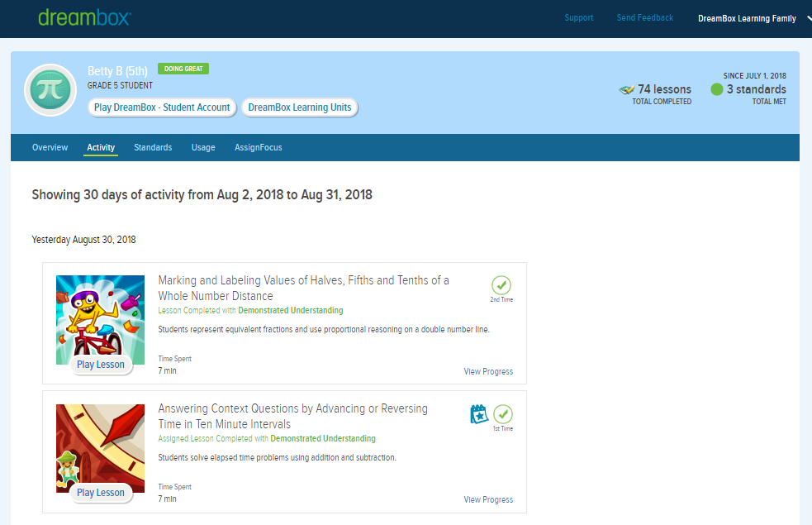Screen dimensions: 812x525
Task: Go to the Usage tab
Action: (x=203, y=148)
